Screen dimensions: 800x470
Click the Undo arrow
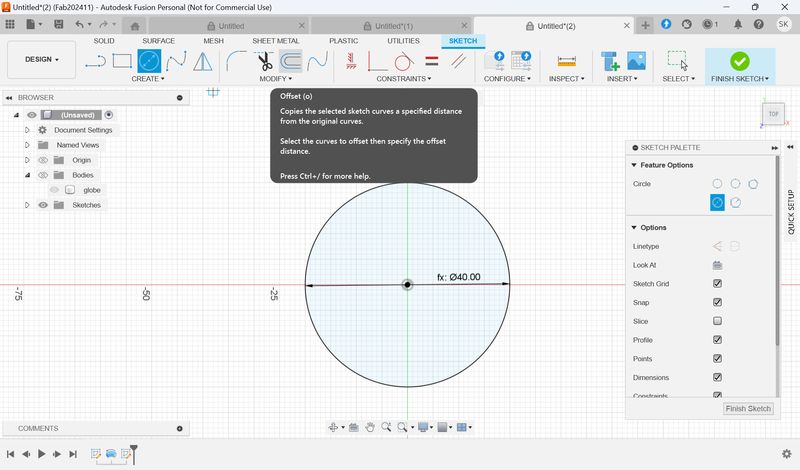(79, 24)
